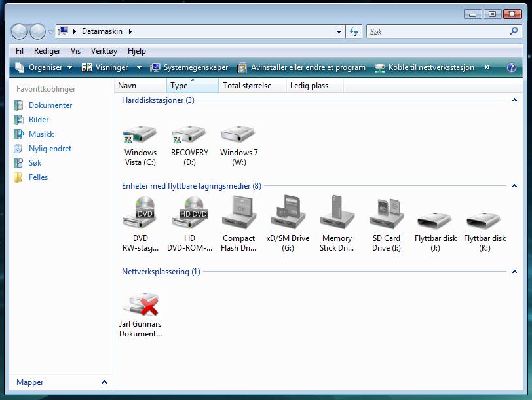
Task: Click the magnifying glass search icon
Action: pos(514,31)
